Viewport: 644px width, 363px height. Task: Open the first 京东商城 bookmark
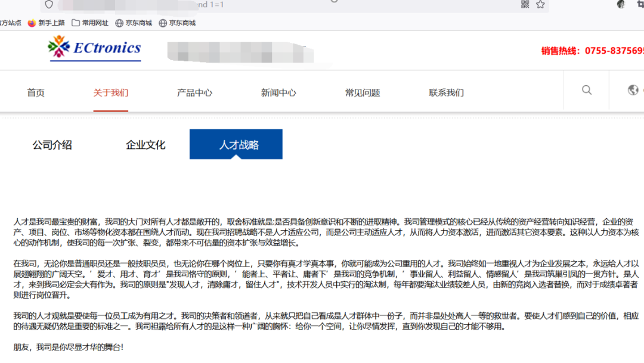tap(134, 23)
